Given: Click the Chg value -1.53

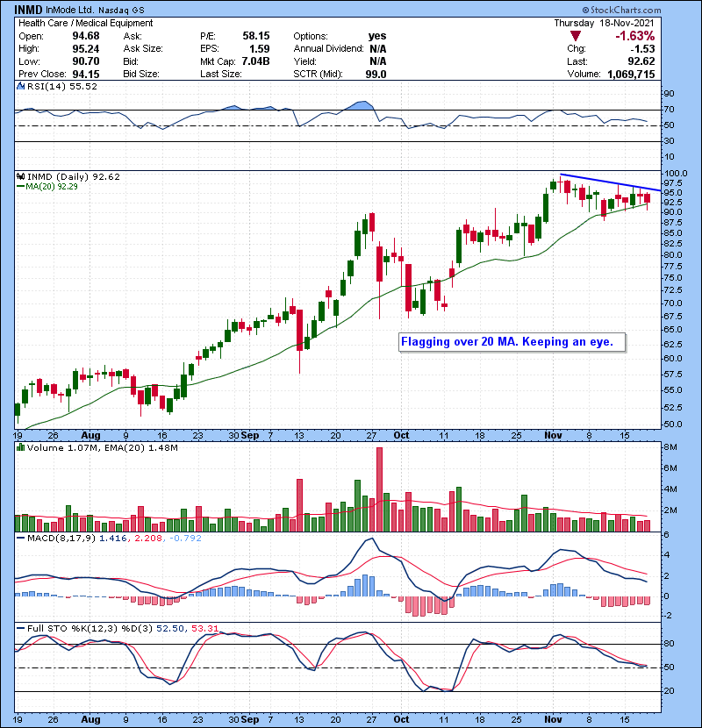Looking at the screenshot, I should coord(642,49).
